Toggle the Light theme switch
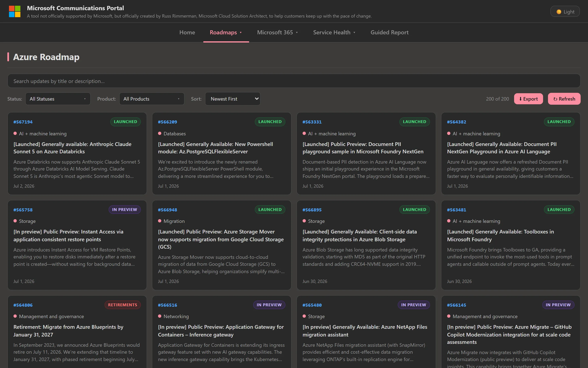This screenshot has height=368, width=588. [565, 12]
